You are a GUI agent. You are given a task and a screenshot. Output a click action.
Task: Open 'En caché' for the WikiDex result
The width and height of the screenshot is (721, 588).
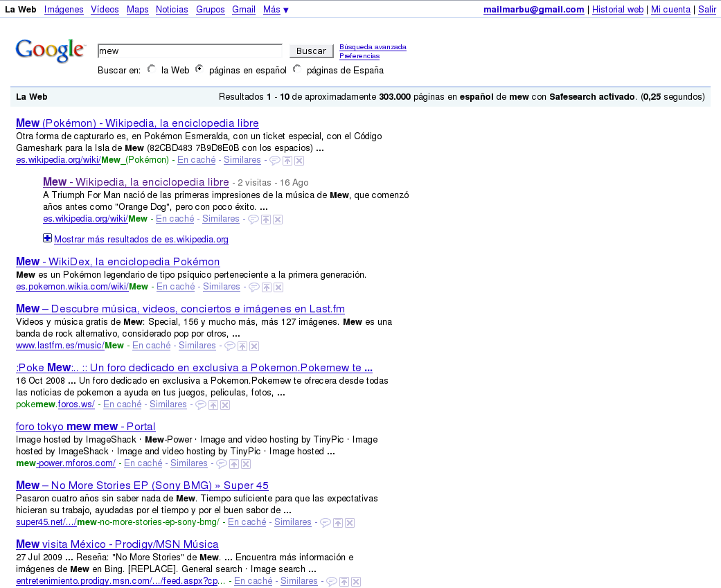point(176,287)
